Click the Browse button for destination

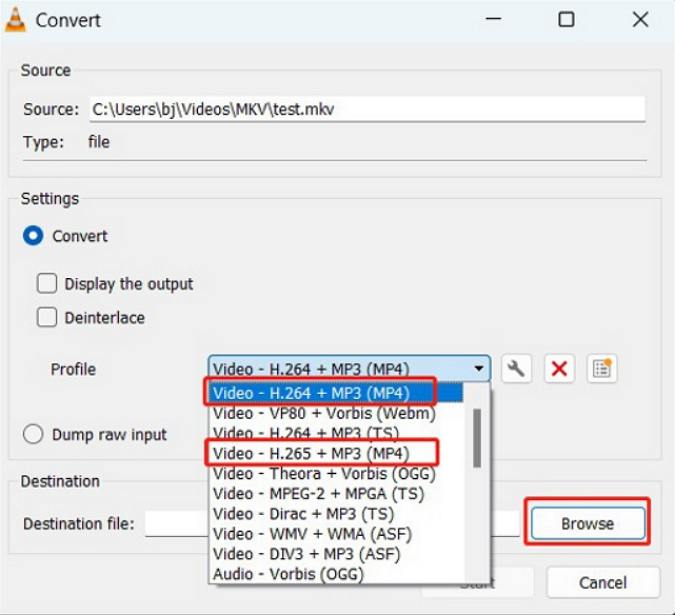[588, 523]
